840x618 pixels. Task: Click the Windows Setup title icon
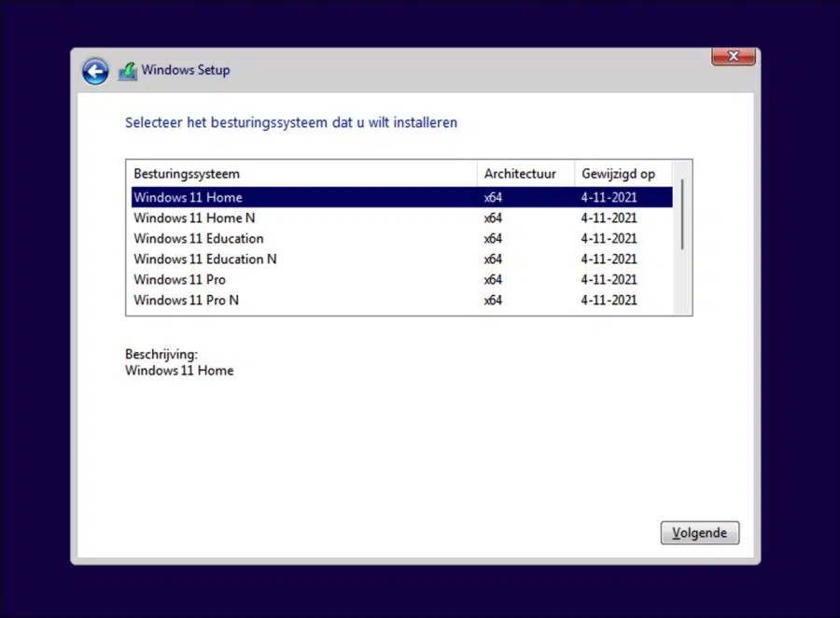point(128,71)
